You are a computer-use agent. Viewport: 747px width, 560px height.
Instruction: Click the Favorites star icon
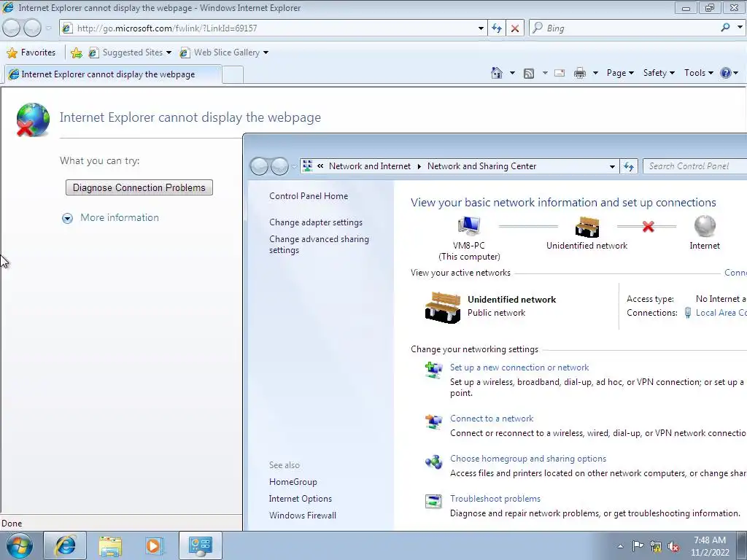12,52
